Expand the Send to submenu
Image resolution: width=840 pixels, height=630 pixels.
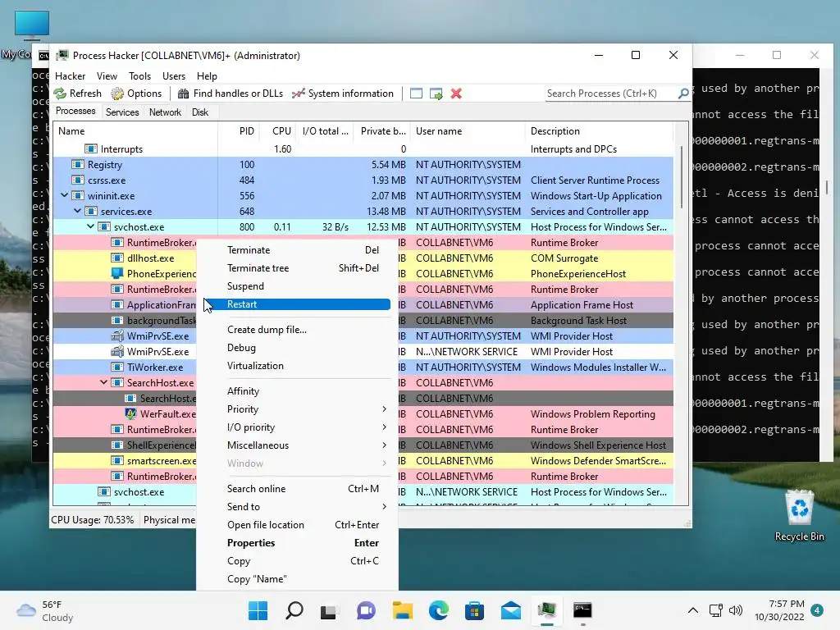297,507
